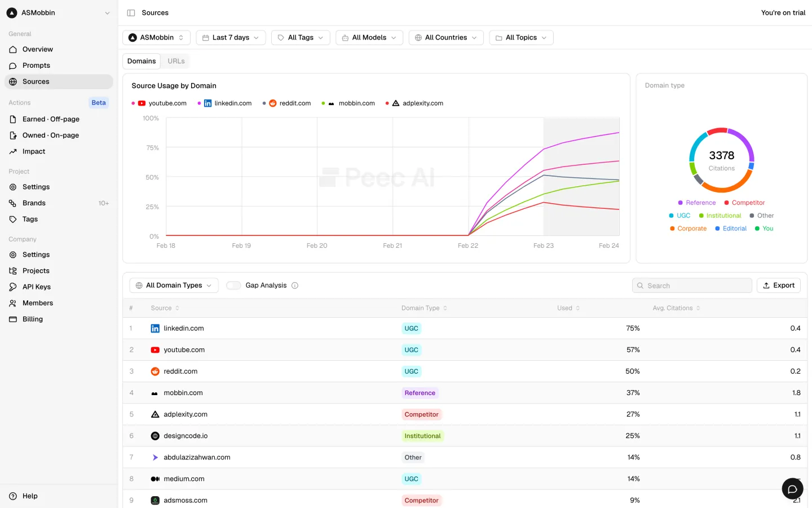Switch to the Domains tab
The image size is (812, 508).
142,61
